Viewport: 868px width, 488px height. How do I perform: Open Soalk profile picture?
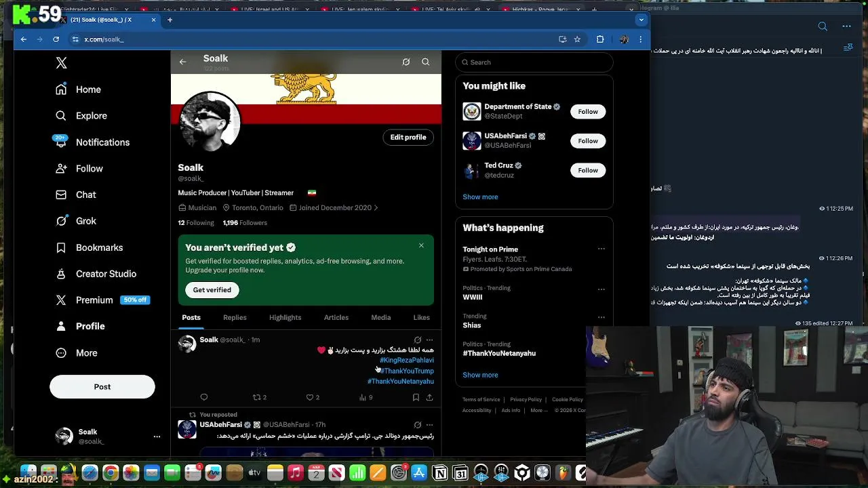point(210,122)
